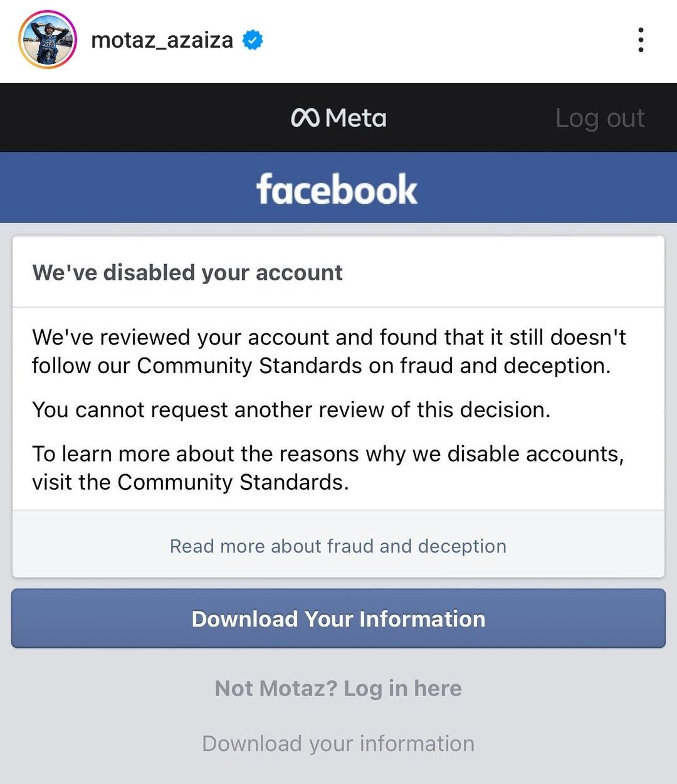
Task: Click the gray Download your information link
Action: (x=338, y=743)
